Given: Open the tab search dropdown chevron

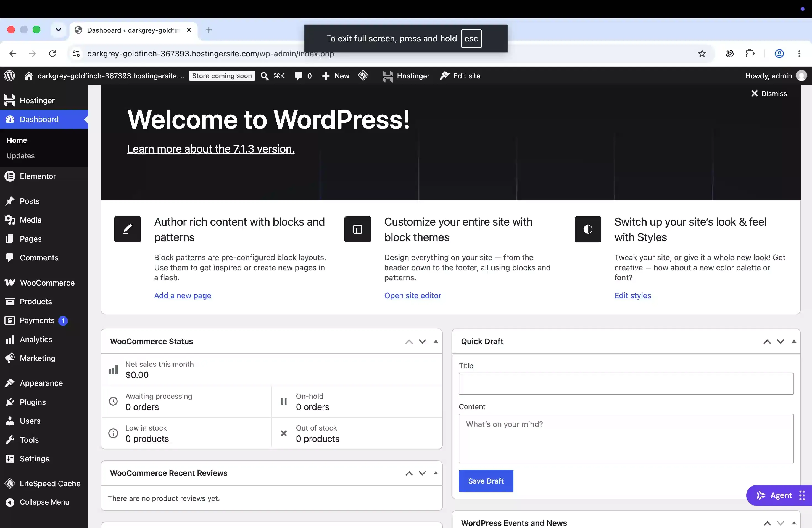Looking at the screenshot, I should pos(58,30).
